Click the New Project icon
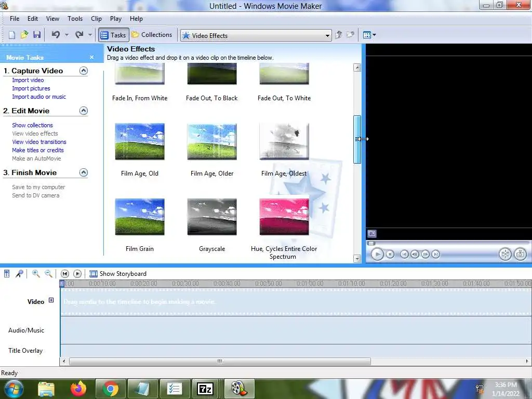 pos(12,35)
